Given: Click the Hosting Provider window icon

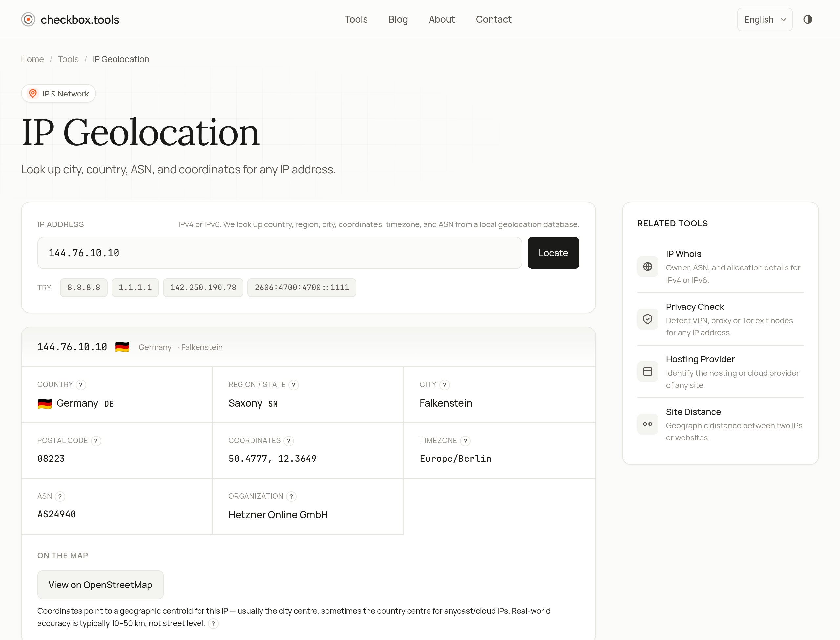Looking at the screenshot, I should click(647, 372).
